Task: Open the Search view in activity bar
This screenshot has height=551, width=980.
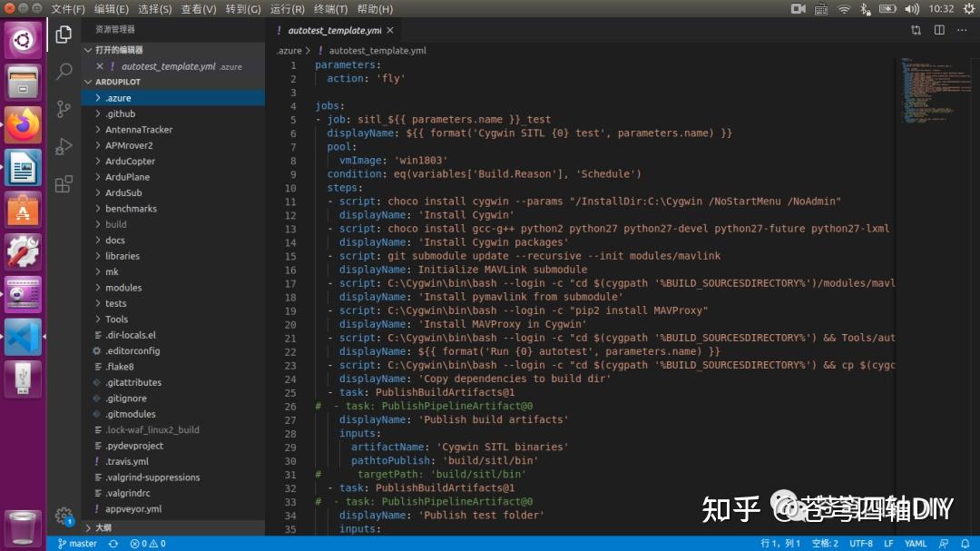Action: [x=64, y=72]
